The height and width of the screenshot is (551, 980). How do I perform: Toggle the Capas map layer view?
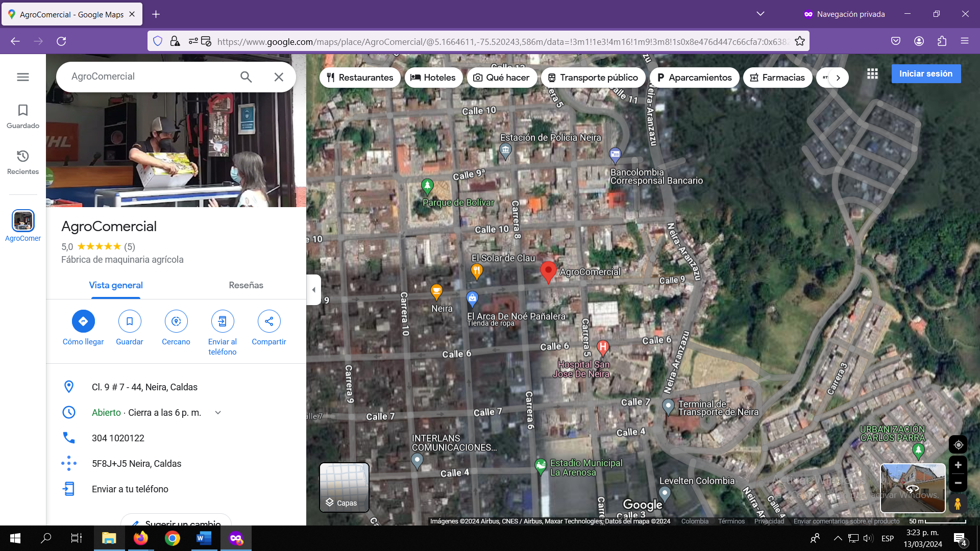click(x=344, y=487)
